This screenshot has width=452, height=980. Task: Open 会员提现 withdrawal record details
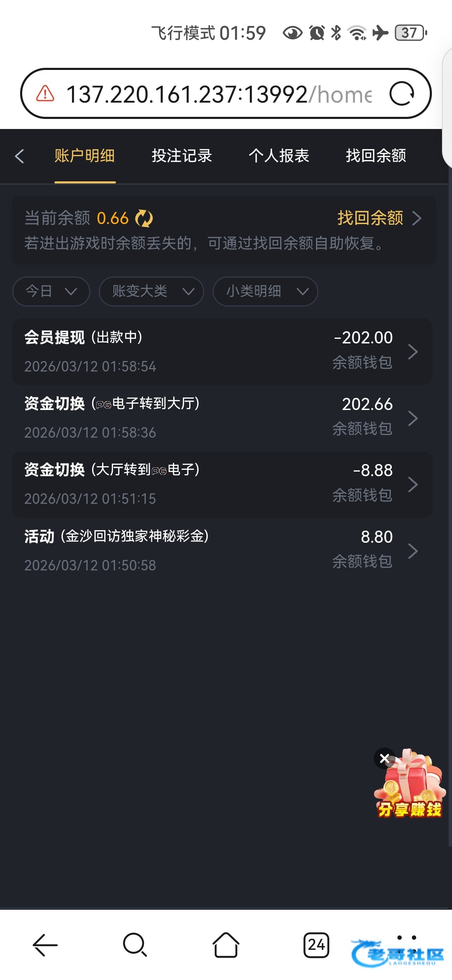click(x=222, y=352)
